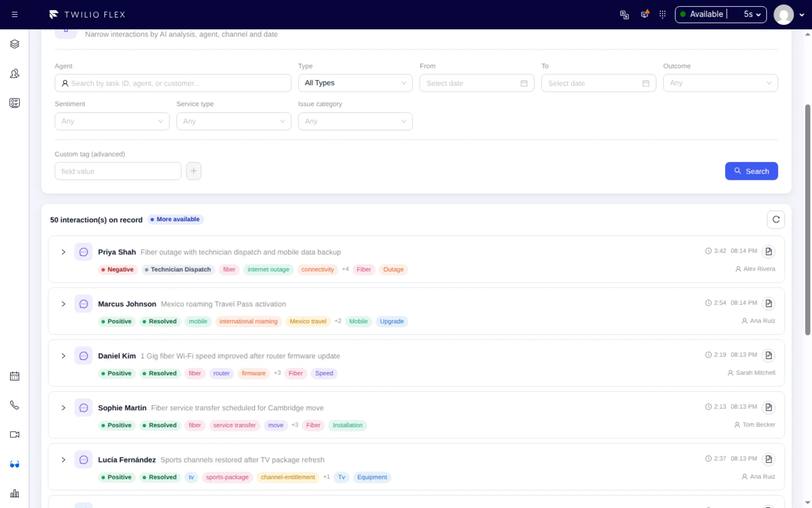Click chat icon beside Lucía Fernández
The width and height of the screenshot is (812, 508).
(x=84, y=460)
